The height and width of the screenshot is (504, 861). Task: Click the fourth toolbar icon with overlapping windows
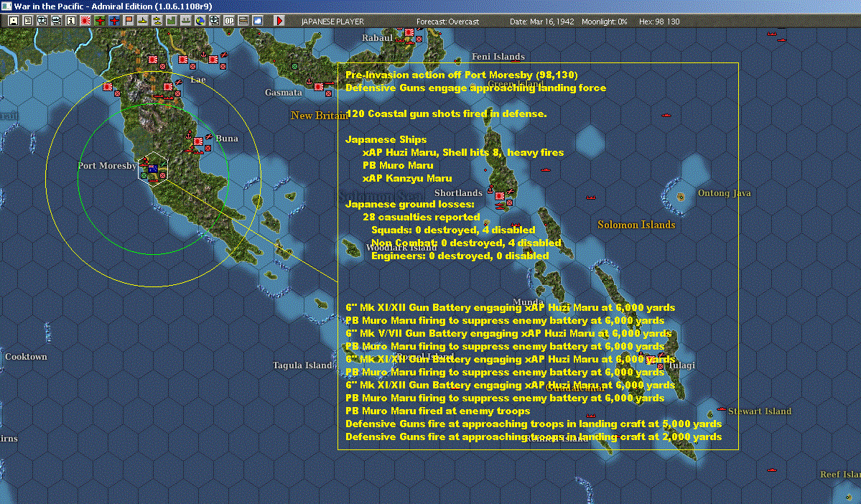coord(57,21)
